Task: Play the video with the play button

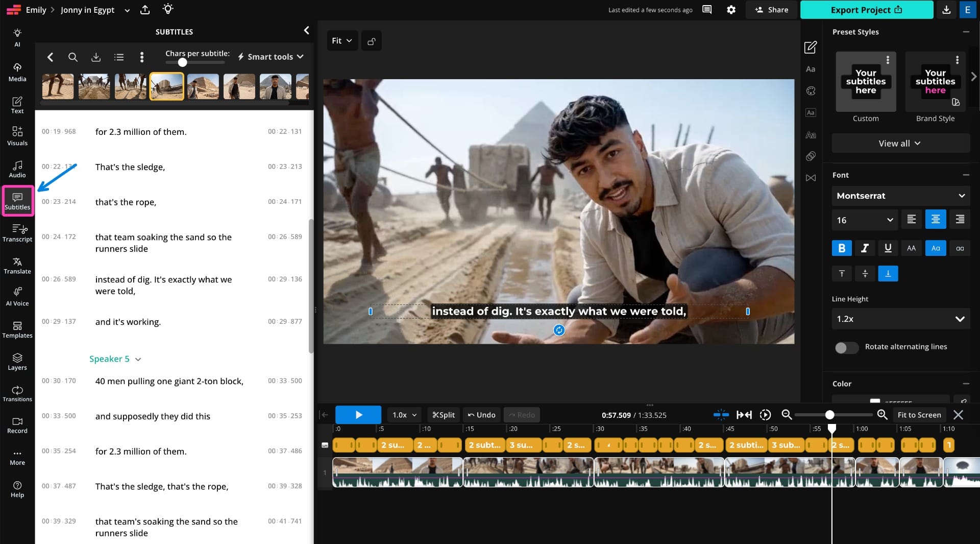Action: pos(358,415)
